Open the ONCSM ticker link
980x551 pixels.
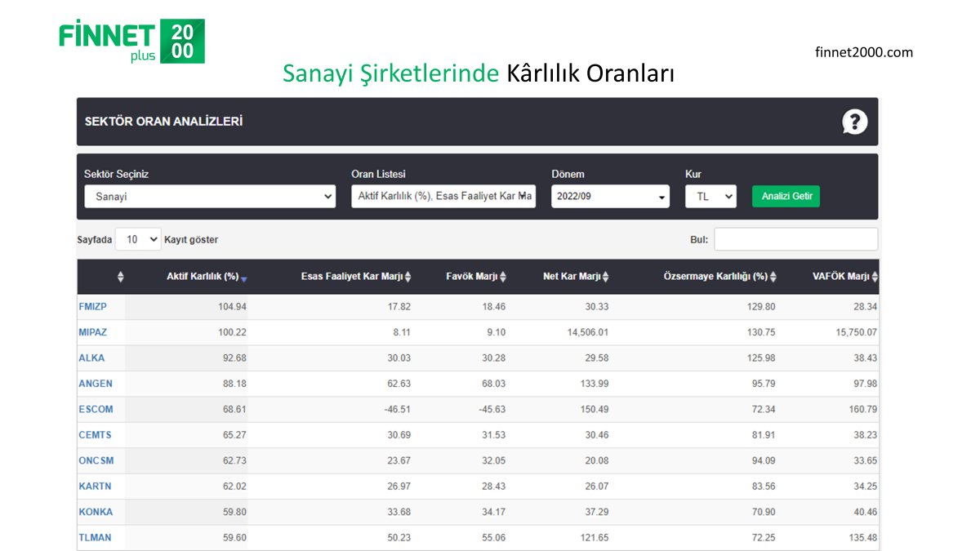tap(96, 460)
